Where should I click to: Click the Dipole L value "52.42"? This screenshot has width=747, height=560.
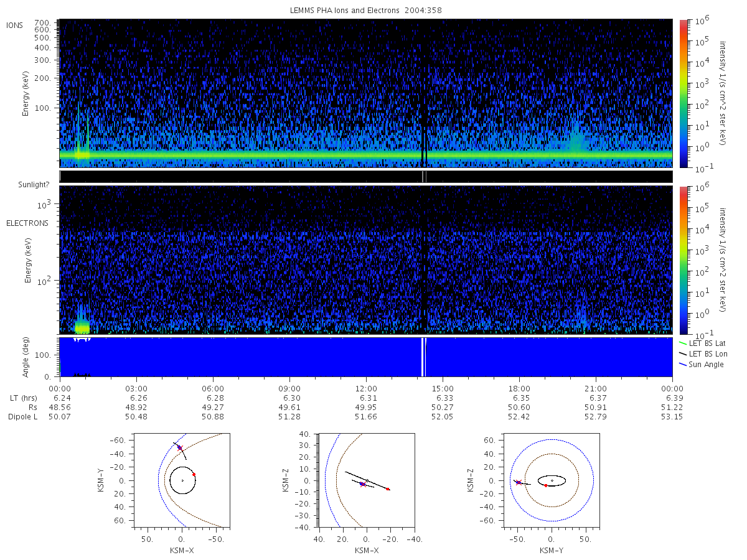tap(519, 417)
